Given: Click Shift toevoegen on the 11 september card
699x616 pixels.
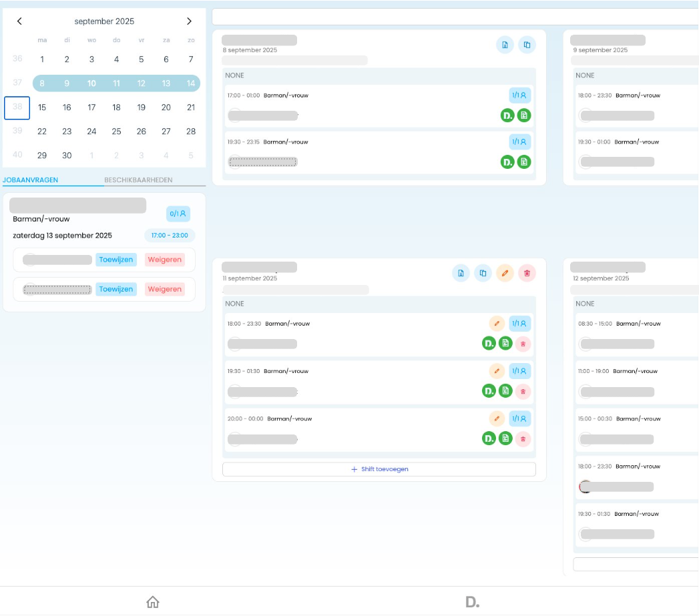Looking at the screenshot, I should coord(379,469).
